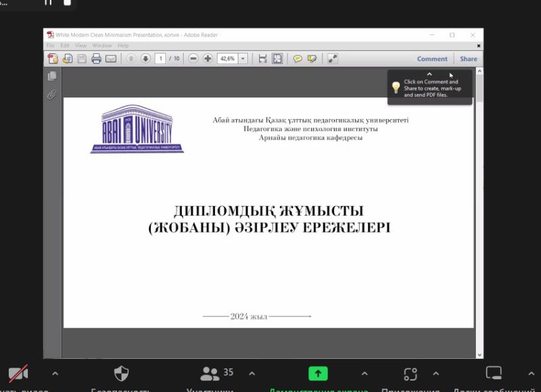
Task: Toggle the fit-width scrolling mode button
Action: [x=262, y=59]
